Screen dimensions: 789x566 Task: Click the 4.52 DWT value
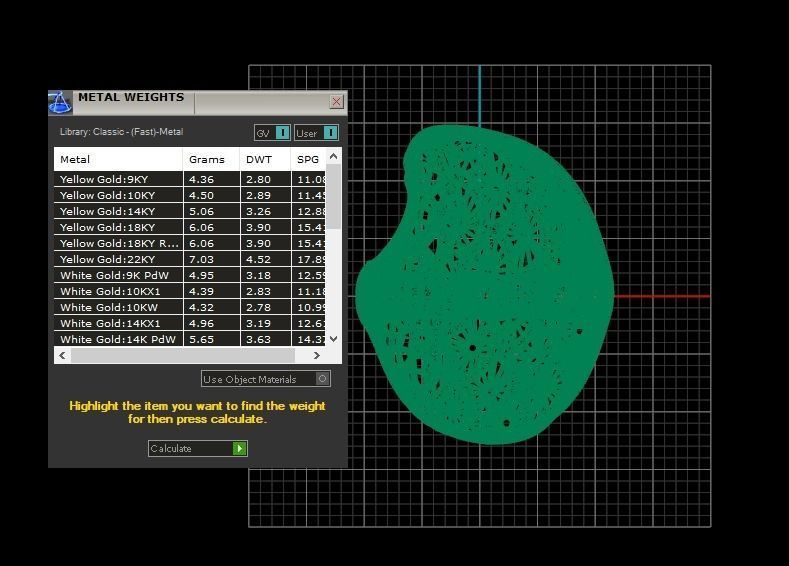click(258, 260)
